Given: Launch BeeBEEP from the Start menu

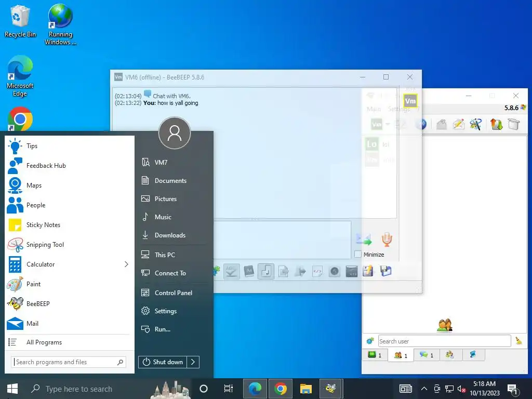Looking at the screenshot, I should [69, 303].
